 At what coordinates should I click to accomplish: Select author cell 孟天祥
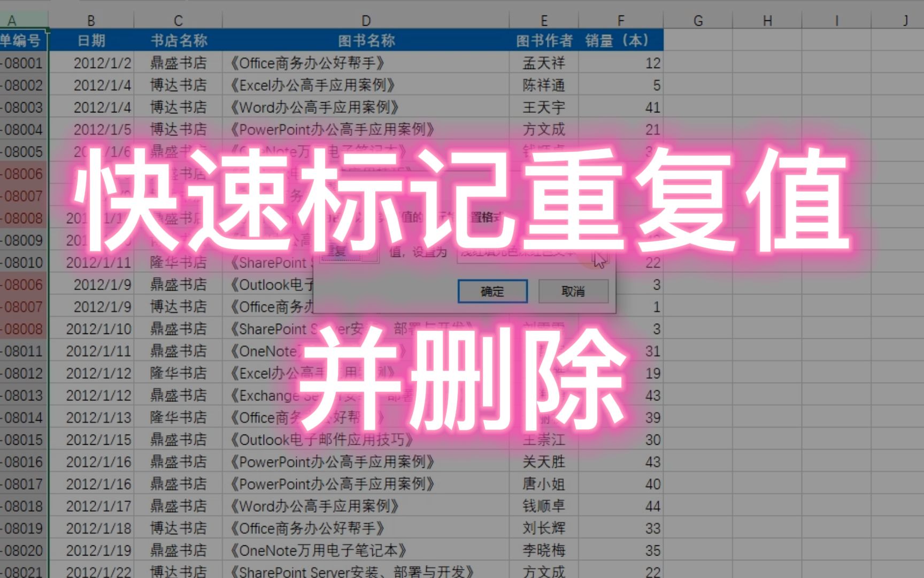(x=544, y=63)
